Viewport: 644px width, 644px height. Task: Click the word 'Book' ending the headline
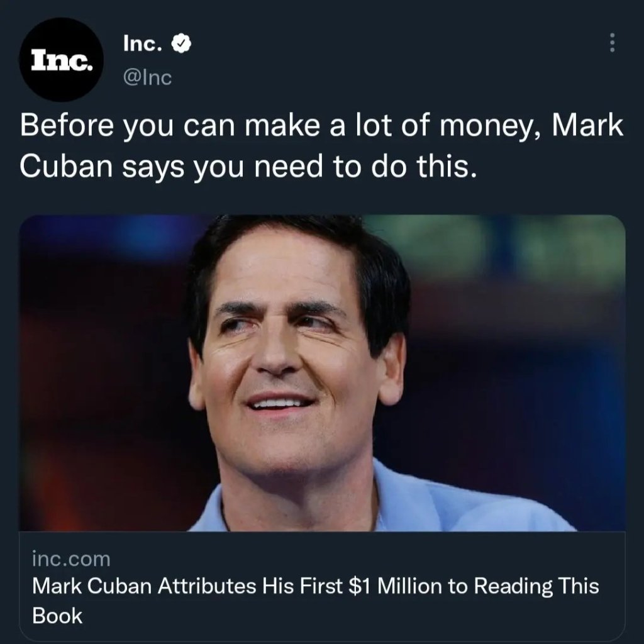[x=57, y=616]
